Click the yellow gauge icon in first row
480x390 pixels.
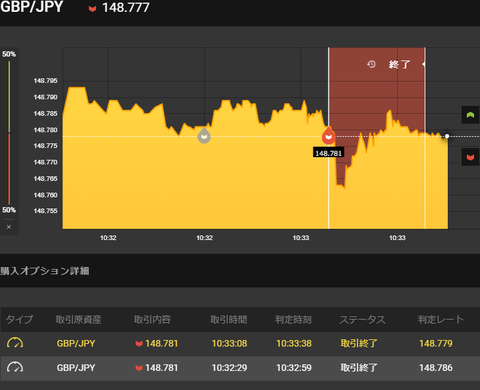[x=15, y=343]
